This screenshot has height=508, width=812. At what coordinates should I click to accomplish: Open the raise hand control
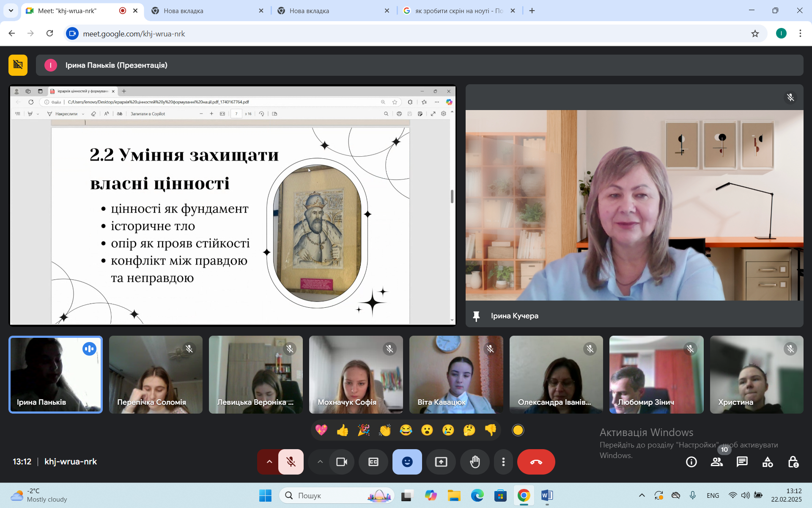pyautogui.click(x=475, y=461)
